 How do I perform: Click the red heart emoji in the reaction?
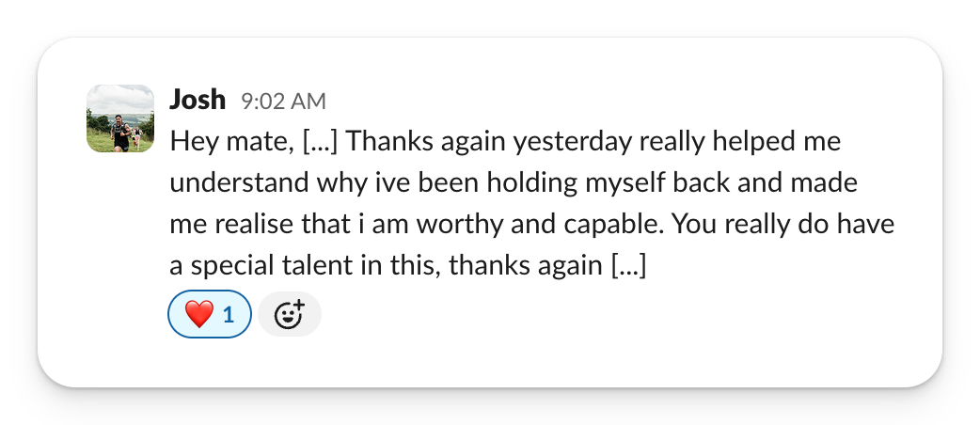click(198, 314)
